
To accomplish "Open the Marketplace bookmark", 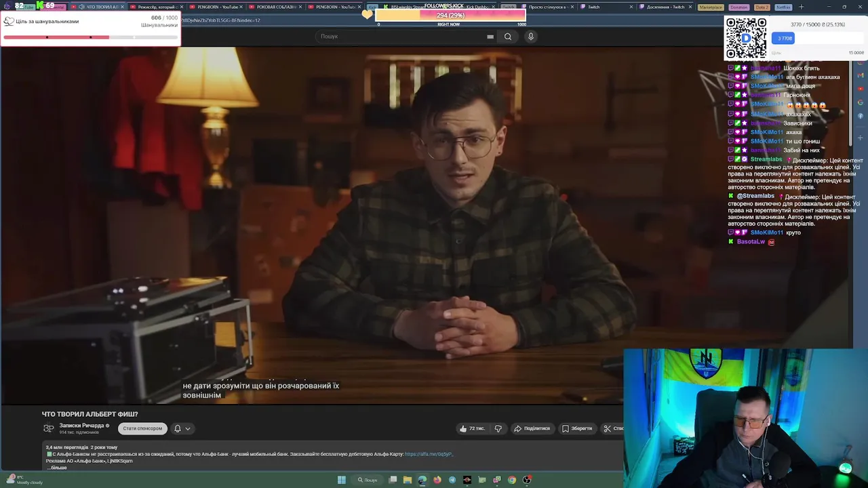I will coord(711,7).
